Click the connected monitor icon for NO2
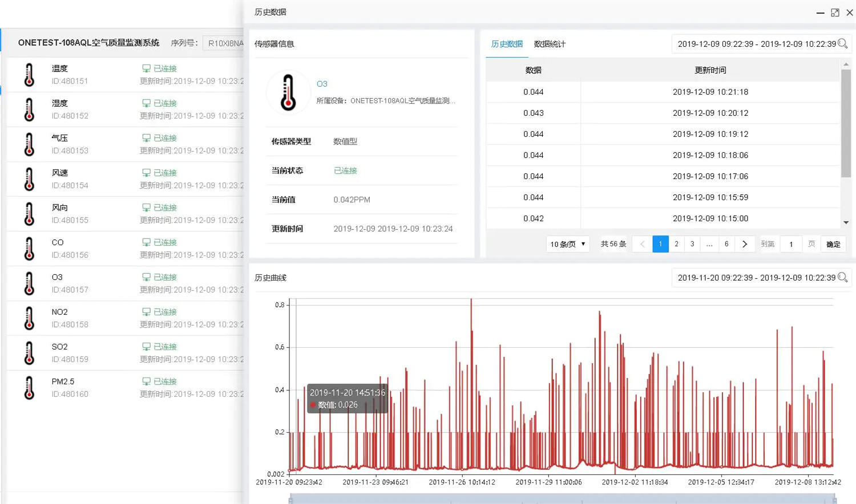 [x=146, y=312]
